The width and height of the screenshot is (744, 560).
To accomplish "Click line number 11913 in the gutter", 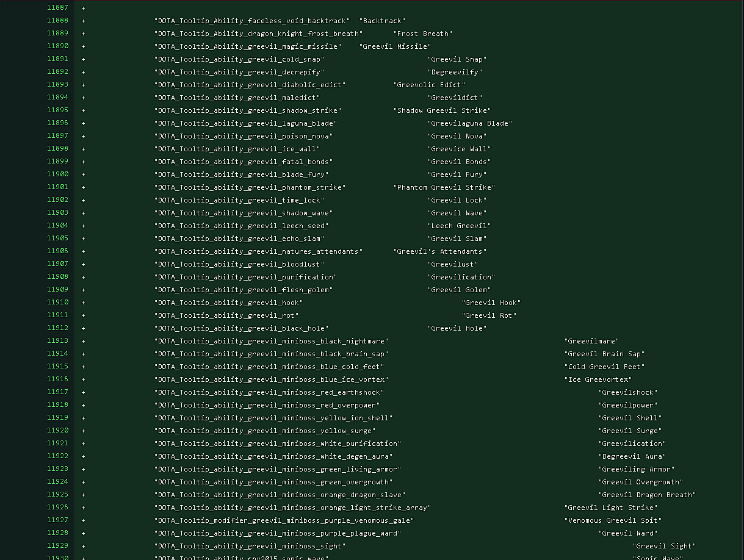I will point(57,341).
